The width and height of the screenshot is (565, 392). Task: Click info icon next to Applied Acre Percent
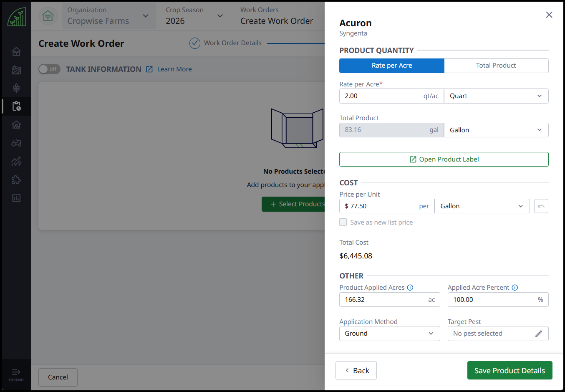[x=515, y=288]
